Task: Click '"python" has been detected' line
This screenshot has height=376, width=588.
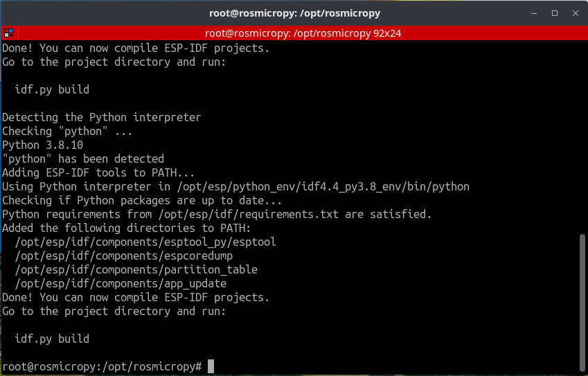Action: coord(83,159)
